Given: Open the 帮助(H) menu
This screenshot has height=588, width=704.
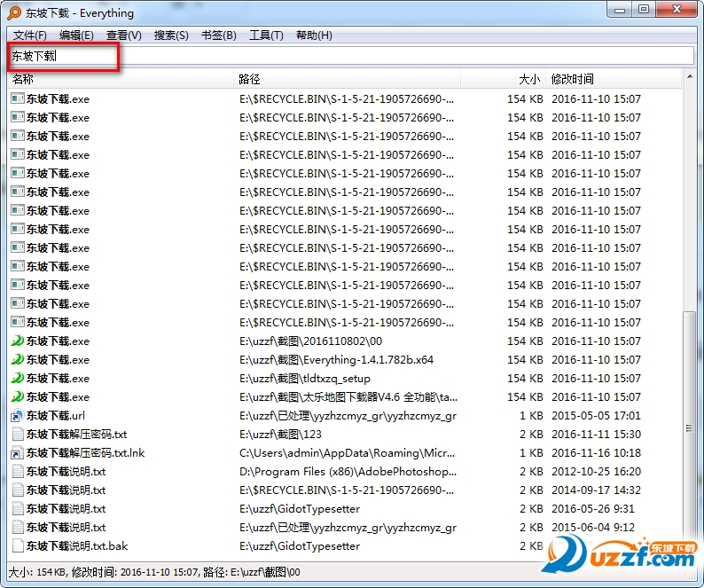Looking at the screenshot, I should (314, 35).
